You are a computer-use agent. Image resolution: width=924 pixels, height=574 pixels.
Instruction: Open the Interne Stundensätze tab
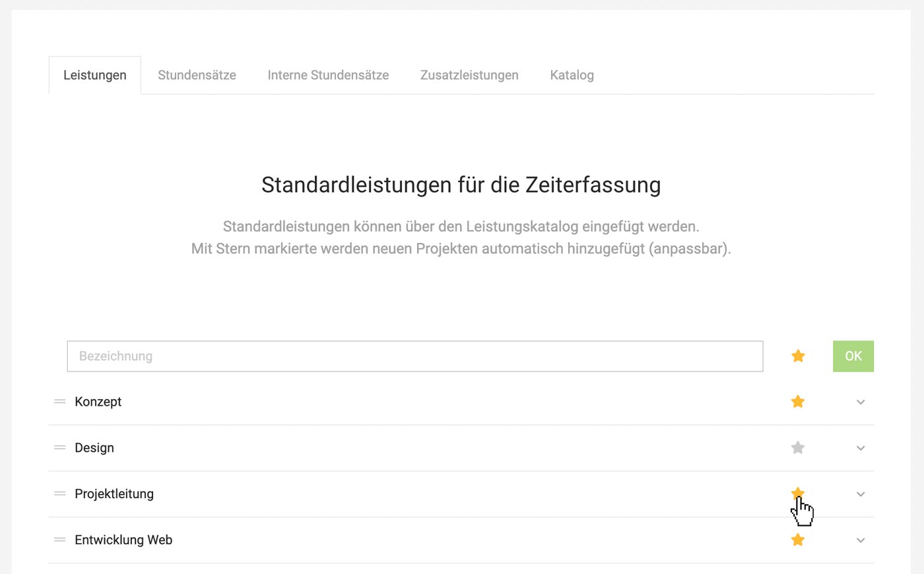click(x=328, y=75)
